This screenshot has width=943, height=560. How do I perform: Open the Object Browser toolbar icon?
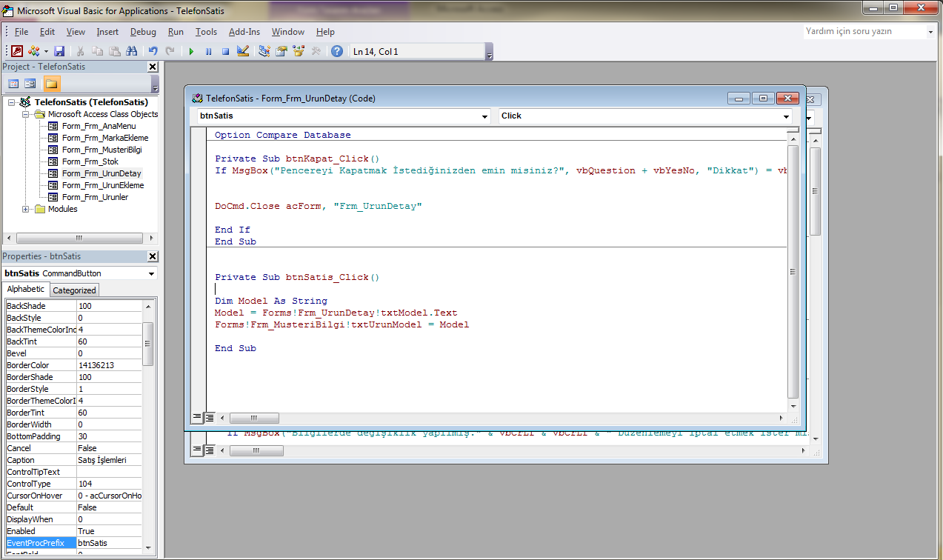click(299, 51)
